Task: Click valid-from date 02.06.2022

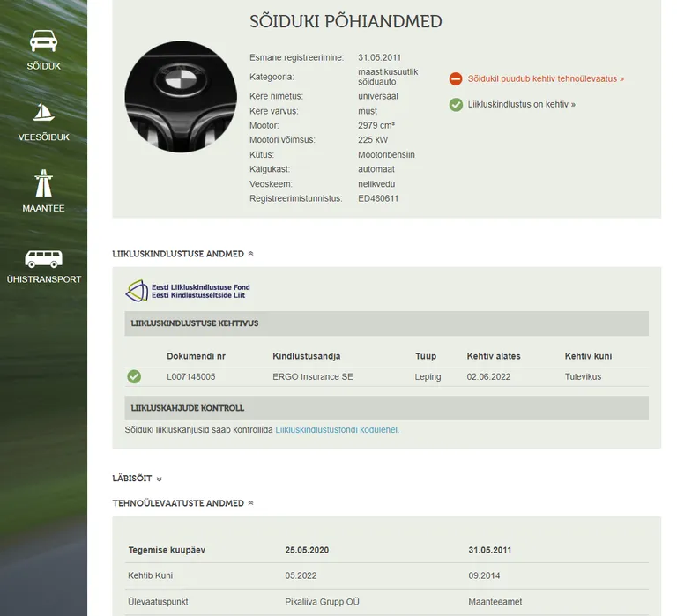Action: (488, 377)
